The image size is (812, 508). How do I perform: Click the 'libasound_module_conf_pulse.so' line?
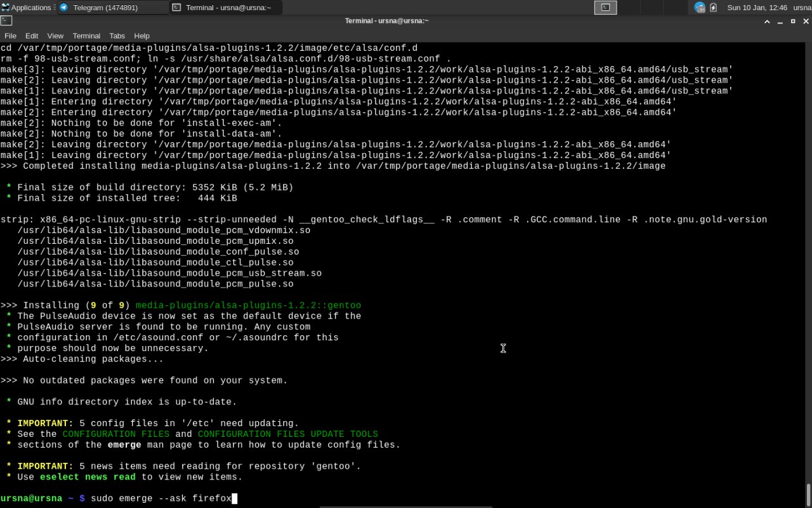pyautogui.click(x=158, y=251)
